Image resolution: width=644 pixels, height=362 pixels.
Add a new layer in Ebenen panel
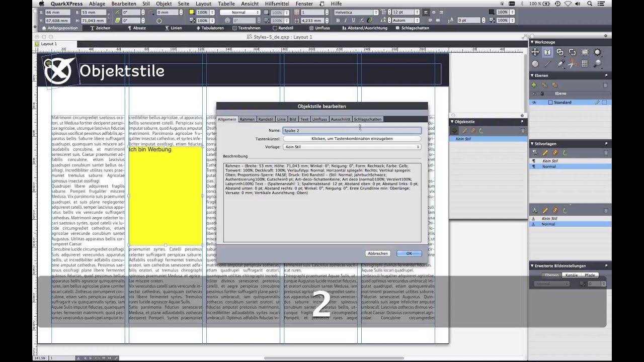click(x=534, y=85)
